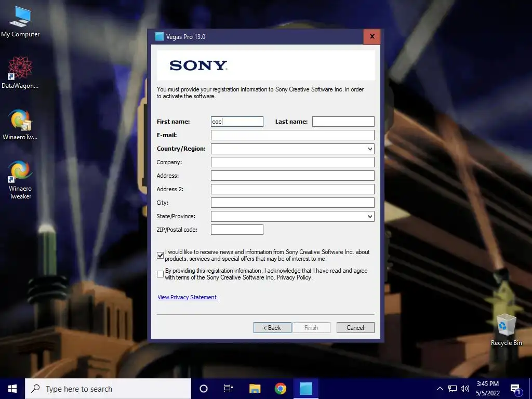Close the Vegas Pro 13.0 dialog
Viewport: 532px width, 399px height.
pyautogui.click(x=372, y=37)
